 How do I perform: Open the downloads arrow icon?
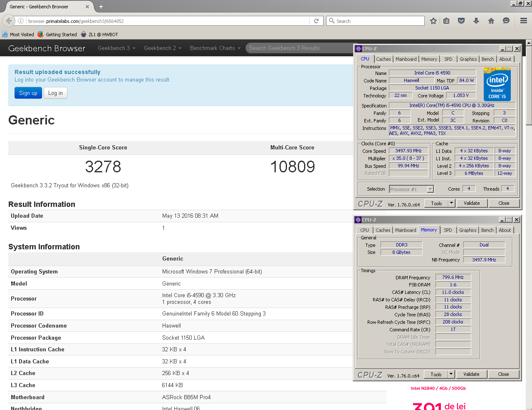point(476,21)
